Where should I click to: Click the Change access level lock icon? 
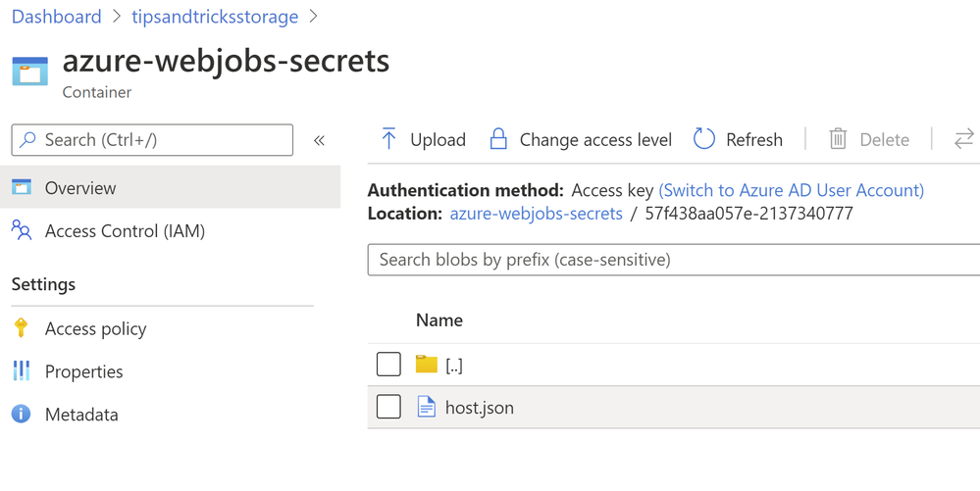pyautogui.click(x=498, y=139)
